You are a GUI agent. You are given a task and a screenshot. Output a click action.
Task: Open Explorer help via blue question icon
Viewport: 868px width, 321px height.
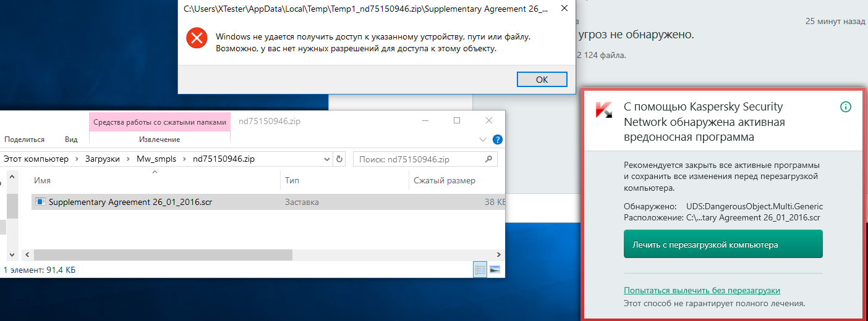coord(497,140)
